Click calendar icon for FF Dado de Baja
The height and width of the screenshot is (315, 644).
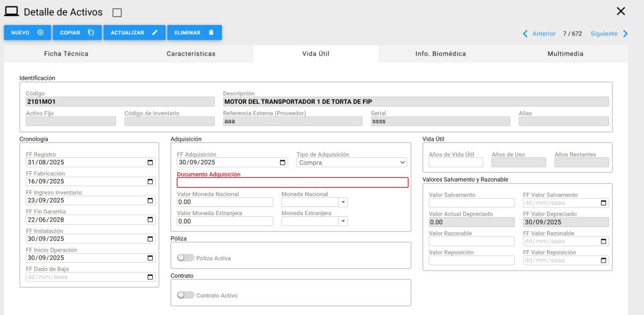[x=151, y=277]
